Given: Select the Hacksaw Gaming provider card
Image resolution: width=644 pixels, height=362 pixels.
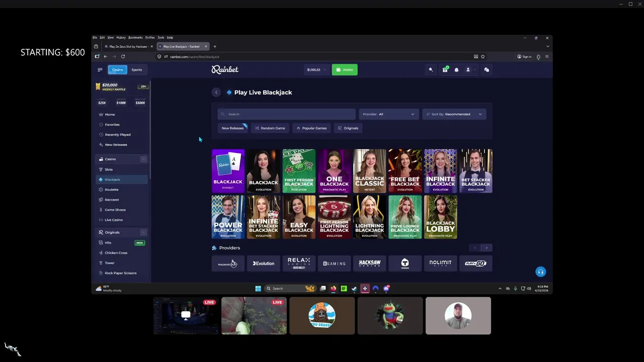Looking at the screenshot, I should pyautogui.click(x=370, y=263).
